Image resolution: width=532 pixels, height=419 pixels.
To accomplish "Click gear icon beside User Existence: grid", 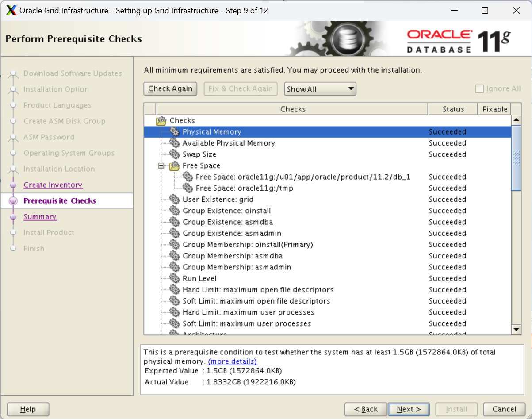I will (x=175, y=199).
